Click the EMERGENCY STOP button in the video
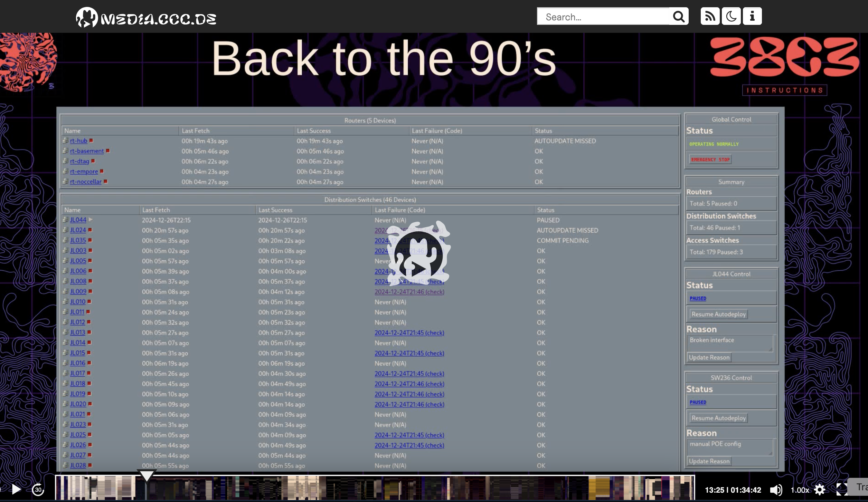868x502 pixels. 710,160
